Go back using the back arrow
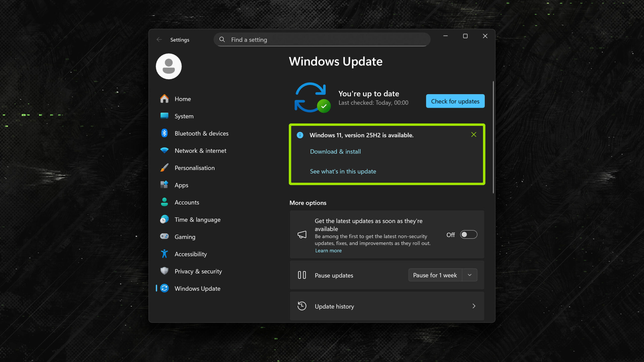 click(x=159, y=39)
